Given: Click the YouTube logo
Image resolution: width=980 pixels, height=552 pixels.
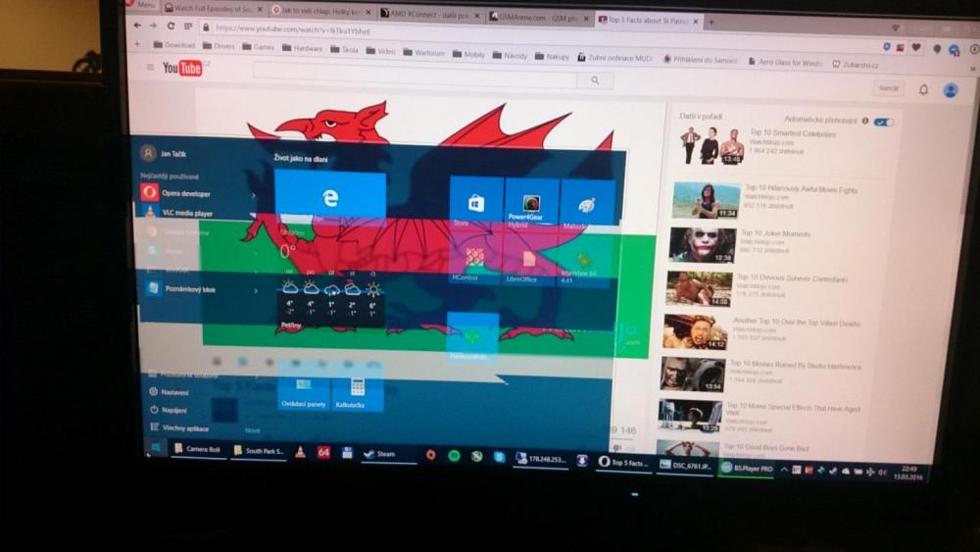Looking at the screenshot, I should 182,68.
